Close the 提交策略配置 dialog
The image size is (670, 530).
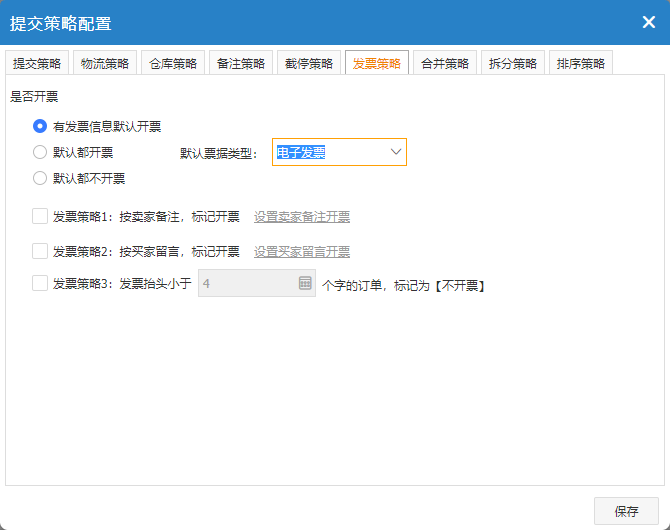tap(648, 22)
